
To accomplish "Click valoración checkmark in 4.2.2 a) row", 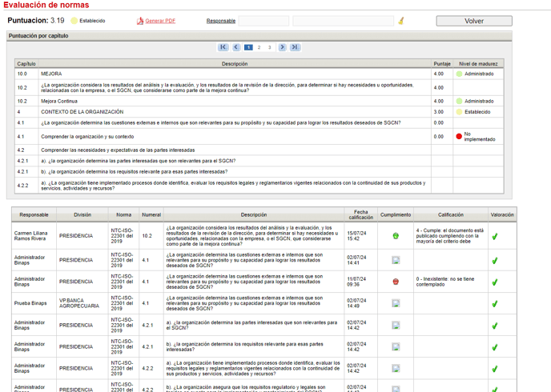I will click(495, 369).
